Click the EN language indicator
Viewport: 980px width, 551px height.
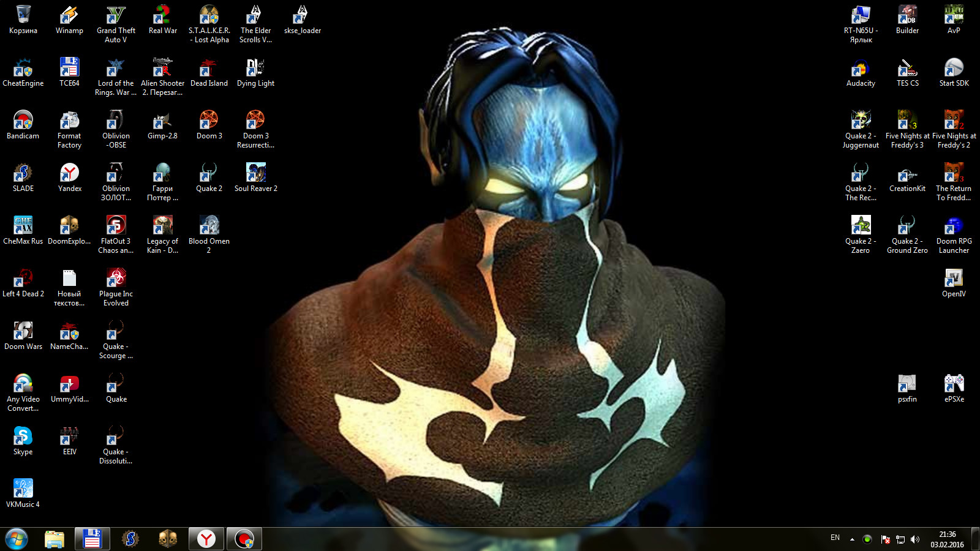835,538
